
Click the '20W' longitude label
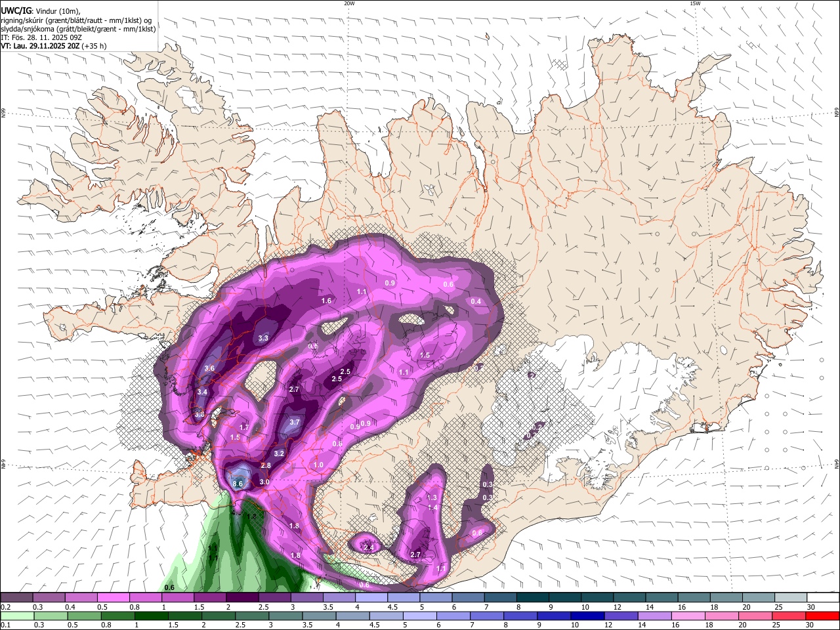tap(349, 3)
